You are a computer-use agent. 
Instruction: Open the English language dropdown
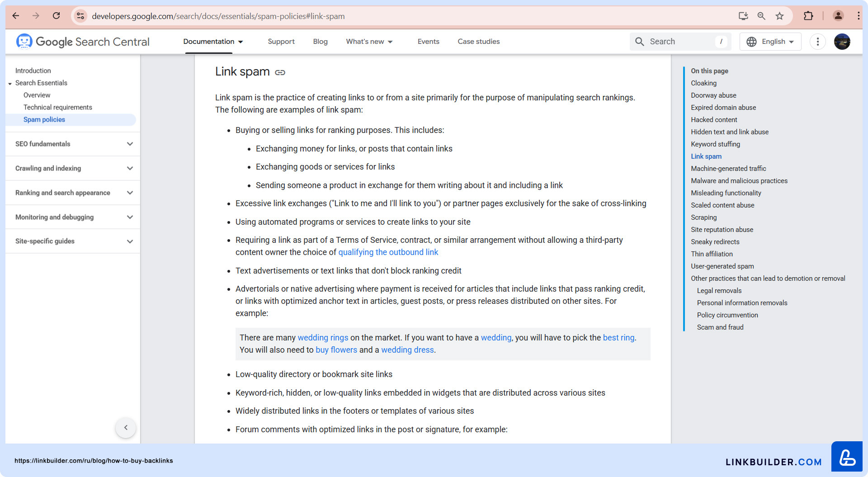coord(770,42)
